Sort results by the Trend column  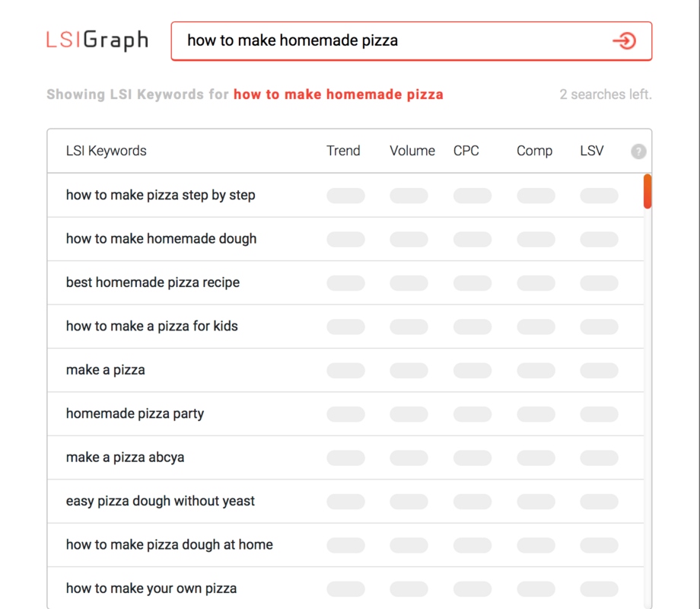[x=343, y=151]
